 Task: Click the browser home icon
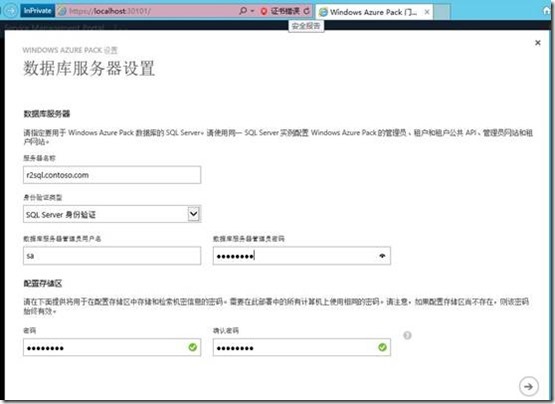[x=548, y=11]
